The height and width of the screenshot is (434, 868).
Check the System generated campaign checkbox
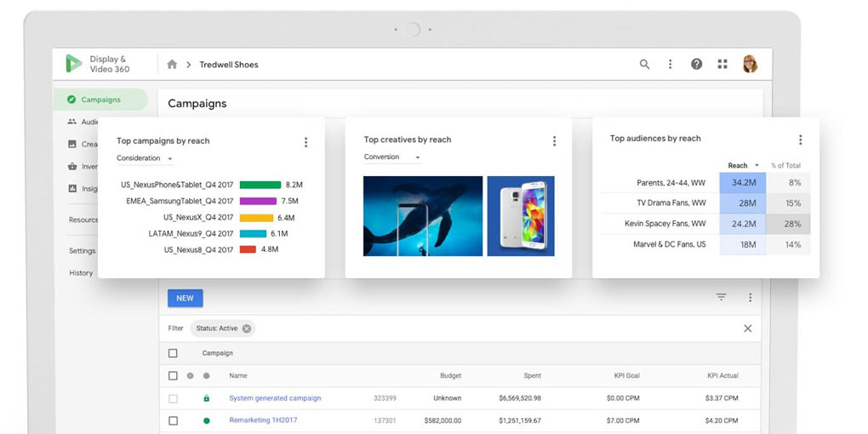(173, 398)
